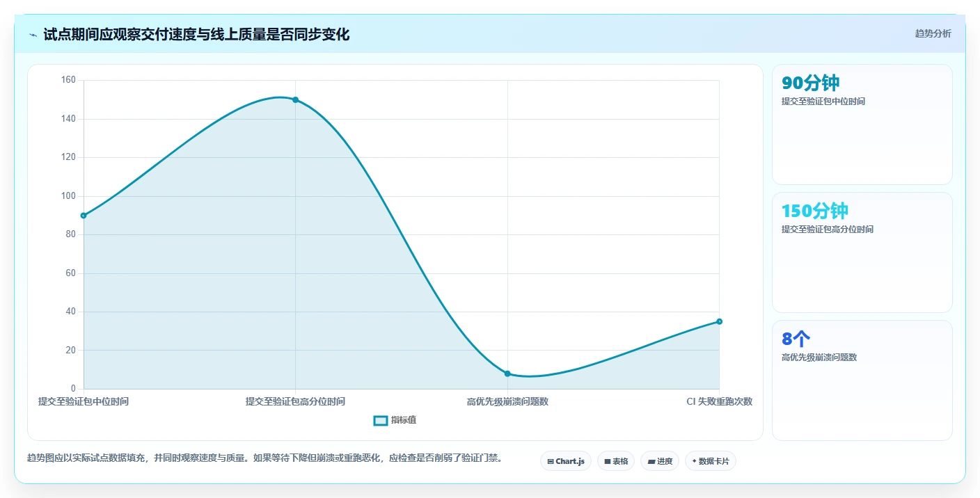
Task: Select the 数据卡片 chip
Action: click(711, 461)
